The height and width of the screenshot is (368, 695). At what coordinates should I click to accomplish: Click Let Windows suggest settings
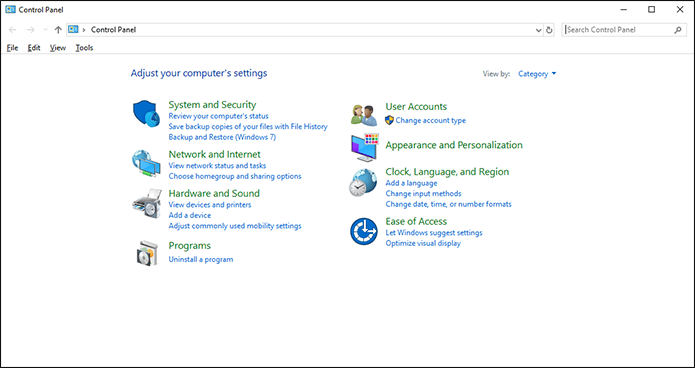pyautogui.click(x=434, y=232)
